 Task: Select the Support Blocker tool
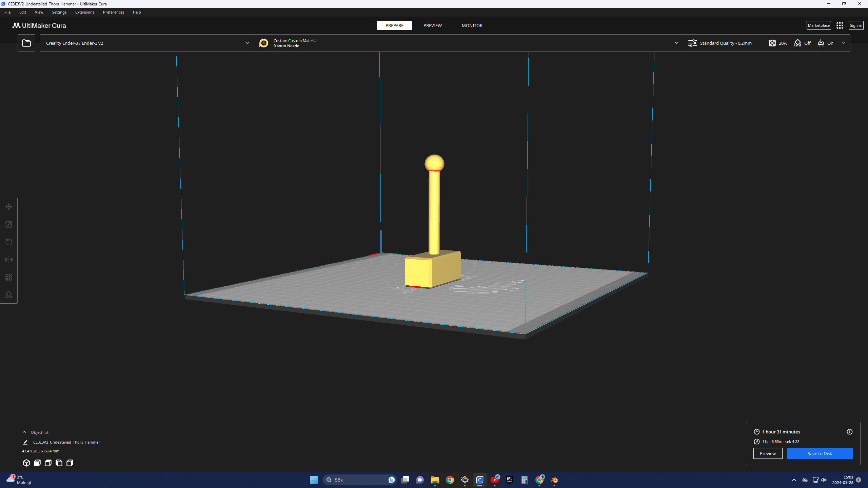pos(9,295)
